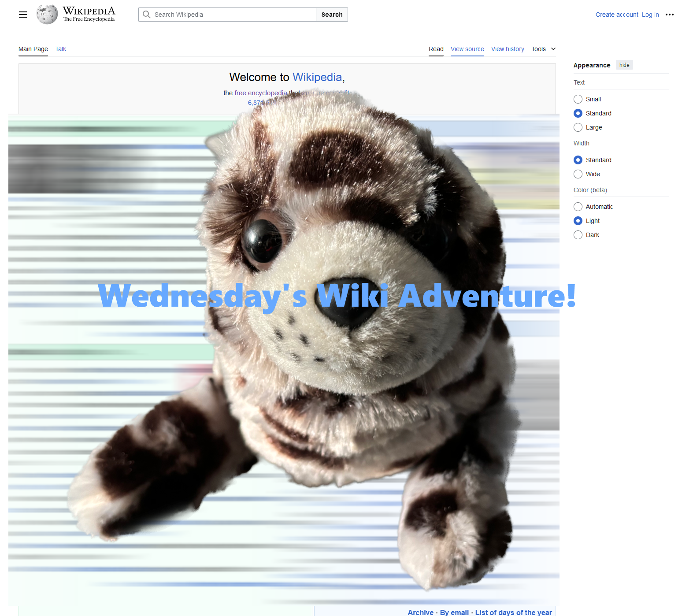Focus the Search Wikipedia input field

[x=233, y=15]
